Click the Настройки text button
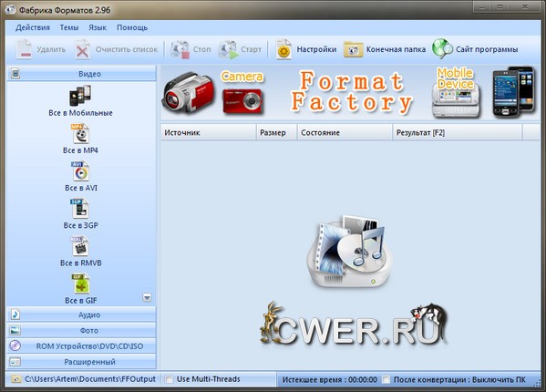The height and width of the screenshot is (392, 546). [x=316, y=49]
